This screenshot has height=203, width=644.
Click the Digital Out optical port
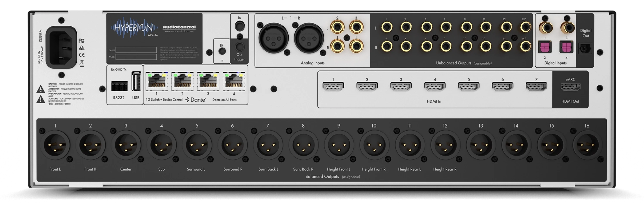click(585, 49)
